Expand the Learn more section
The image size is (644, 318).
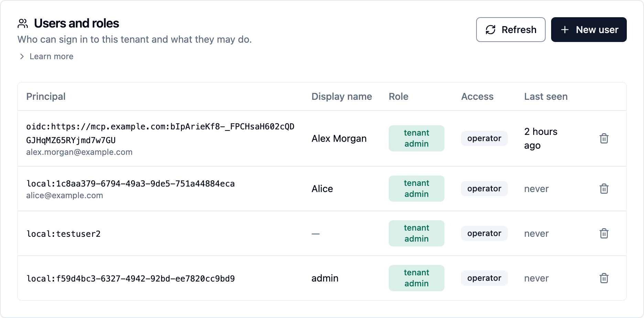(x=46, y=56)
